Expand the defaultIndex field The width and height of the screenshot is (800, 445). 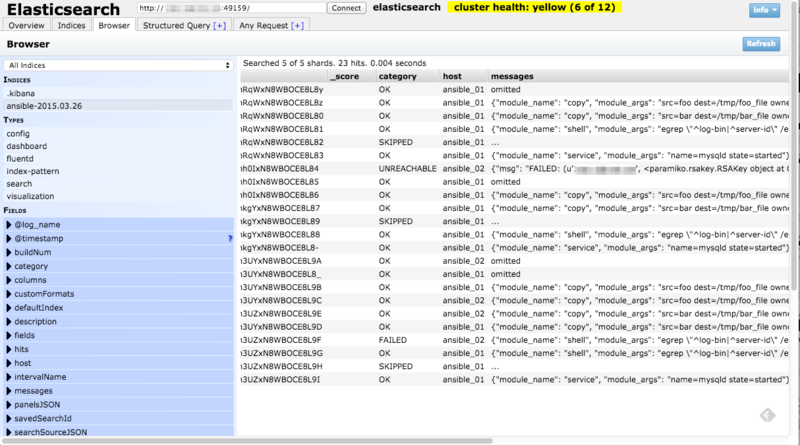click(118, 308)
